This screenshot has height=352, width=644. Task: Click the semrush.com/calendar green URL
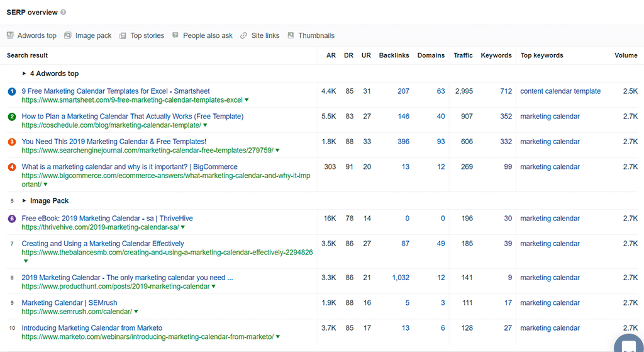tap(77, 312)
